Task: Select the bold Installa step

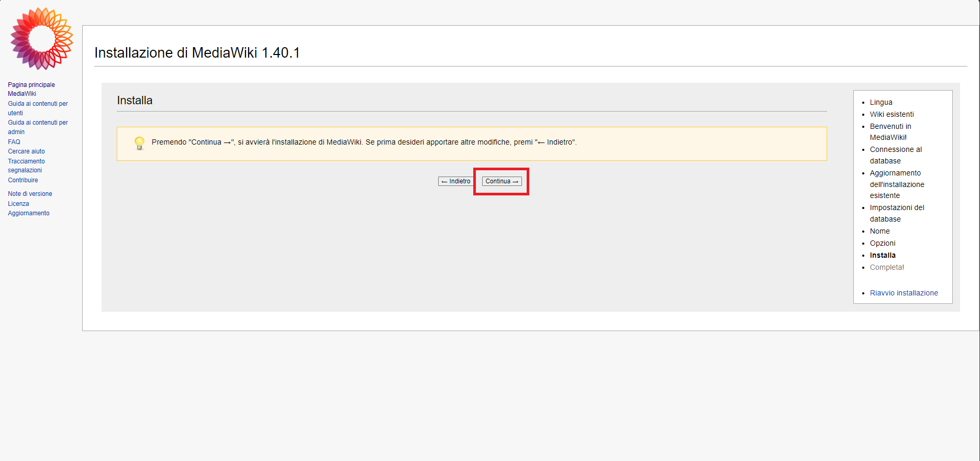Action: tap(883, 255)
